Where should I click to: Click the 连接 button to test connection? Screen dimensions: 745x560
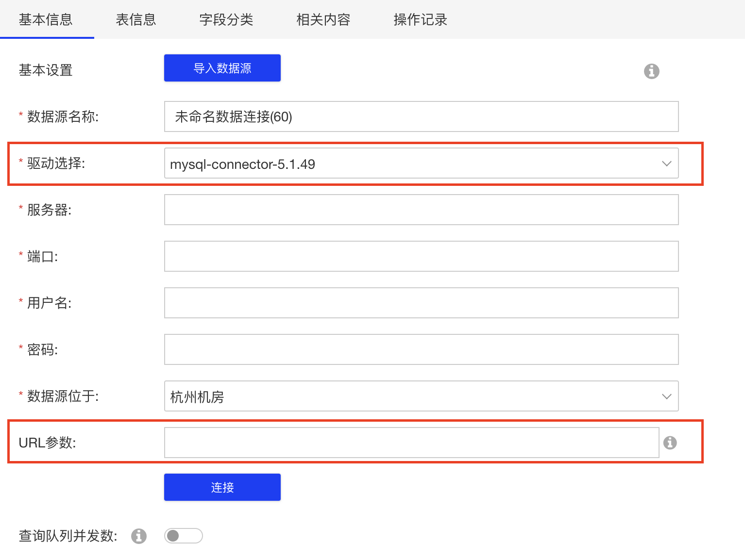[222, 487]
